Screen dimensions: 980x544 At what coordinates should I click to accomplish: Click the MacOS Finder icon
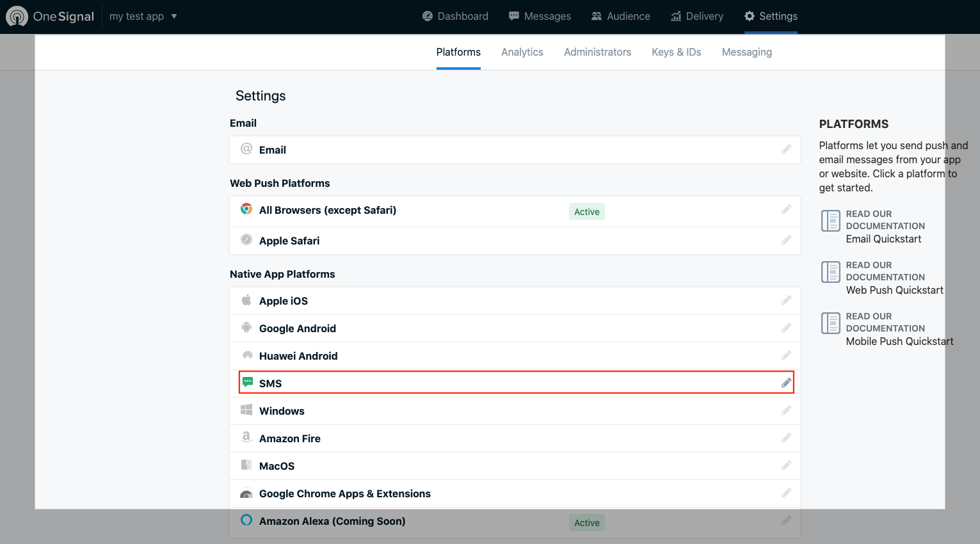[246, 465]
